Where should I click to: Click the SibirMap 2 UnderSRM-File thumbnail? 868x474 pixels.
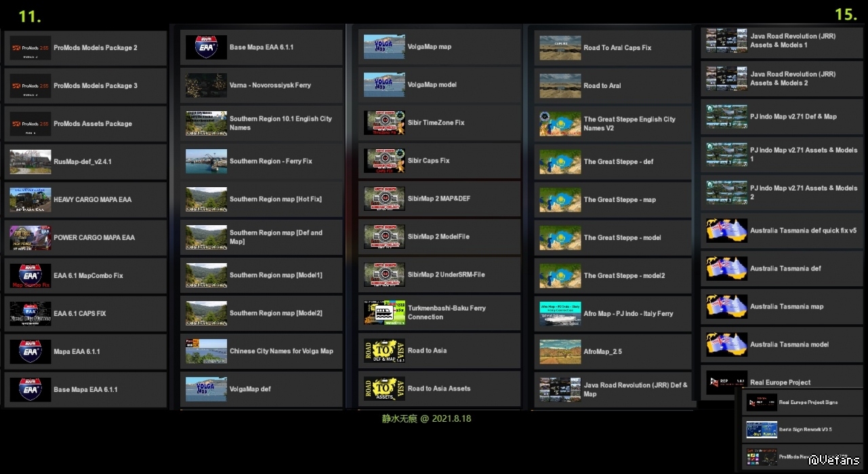[384, 275]
